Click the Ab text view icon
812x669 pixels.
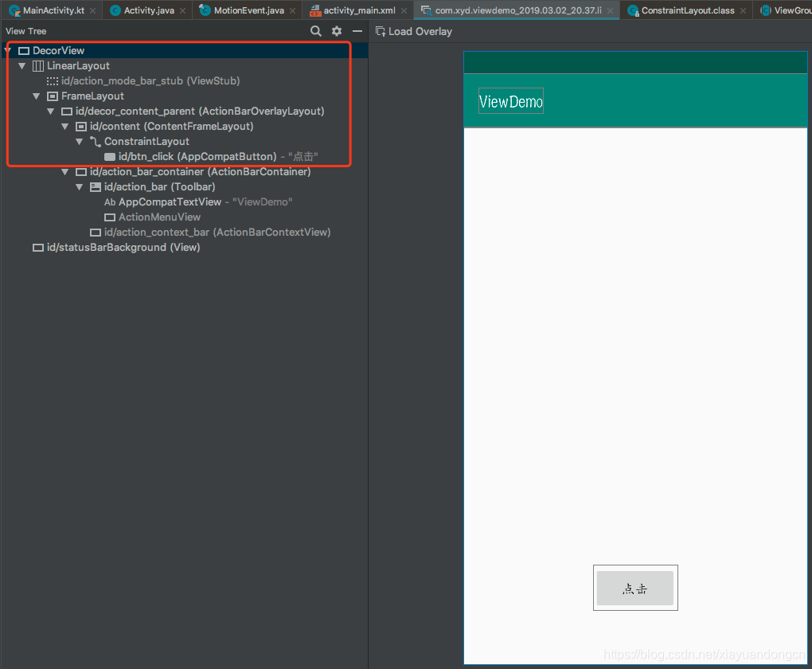pos(110,202)
